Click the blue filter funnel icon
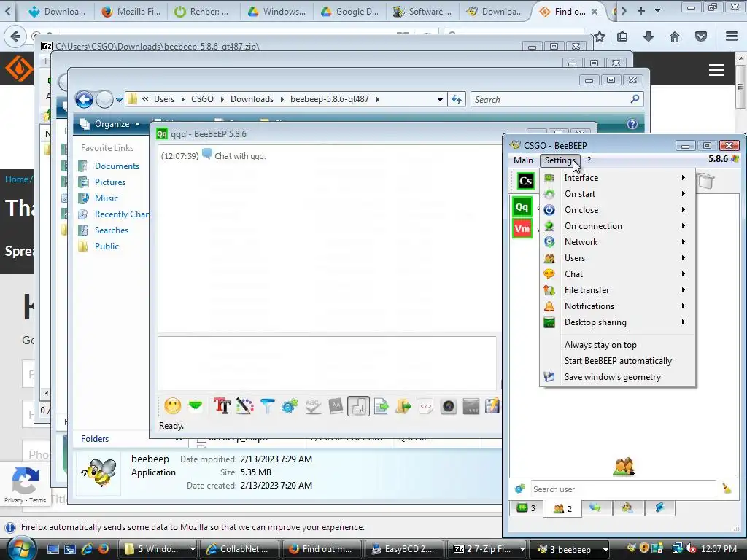 click(267, 406)
